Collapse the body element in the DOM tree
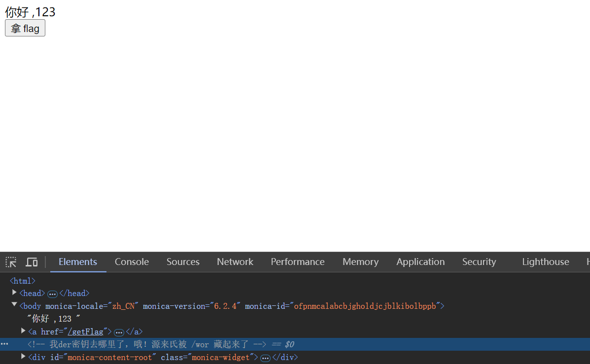 tap(14, 305)
